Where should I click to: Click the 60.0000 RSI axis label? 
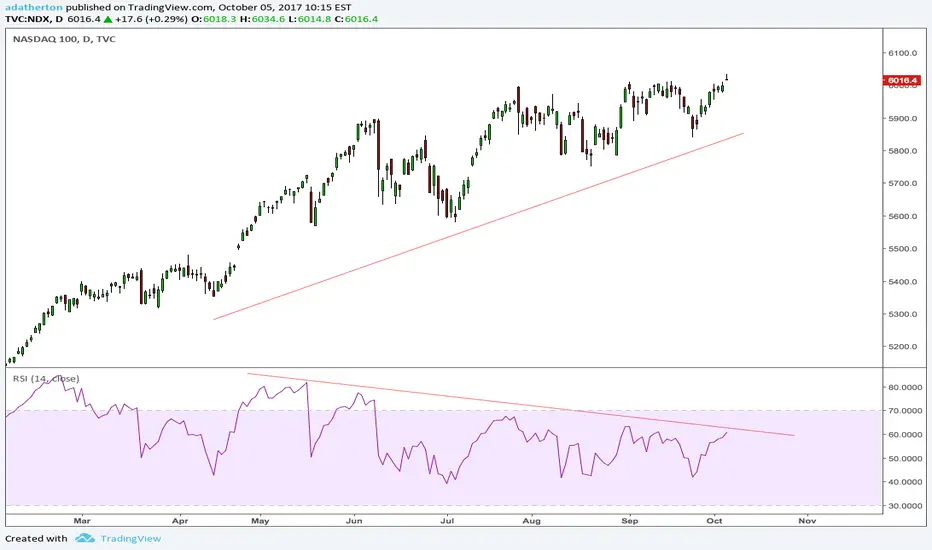pos(906,435)
